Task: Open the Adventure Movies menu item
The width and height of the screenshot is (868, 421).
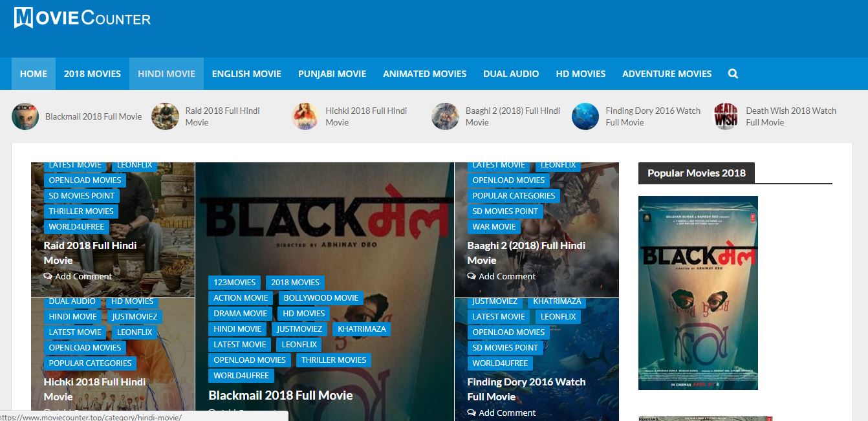Action: pos(667,74)
